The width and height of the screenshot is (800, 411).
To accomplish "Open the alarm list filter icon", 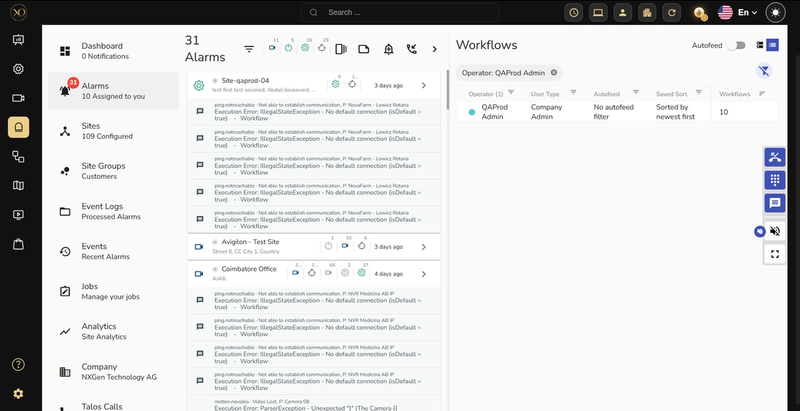I will click(249, 48).
